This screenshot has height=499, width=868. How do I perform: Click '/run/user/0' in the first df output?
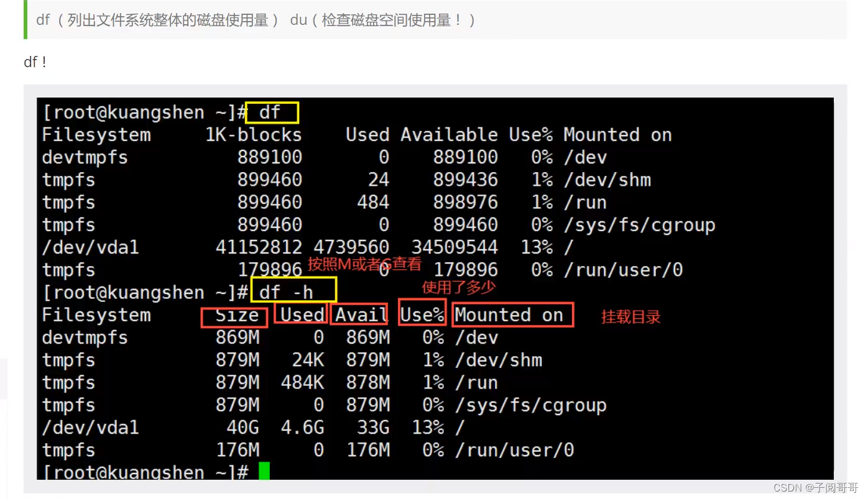click(x=623, y=270)
